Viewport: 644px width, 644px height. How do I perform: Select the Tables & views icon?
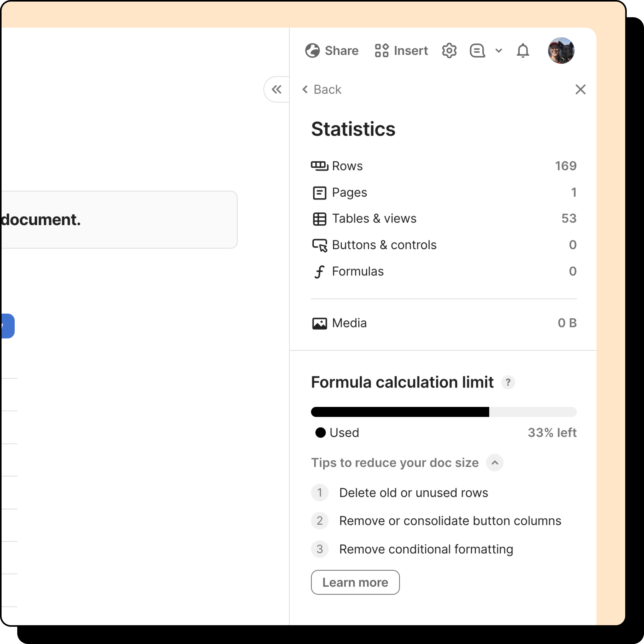[319, 219]
